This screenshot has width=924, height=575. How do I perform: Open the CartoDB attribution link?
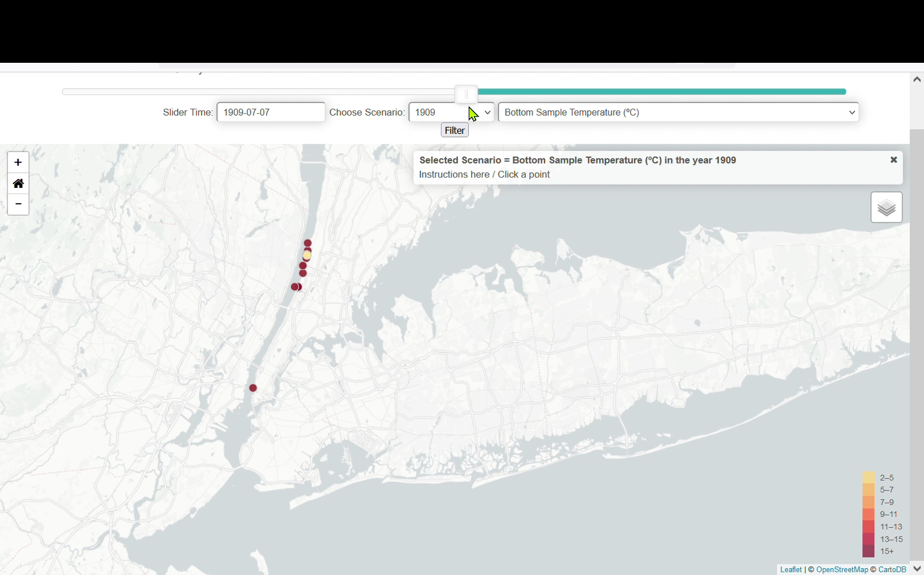point(892,569)
